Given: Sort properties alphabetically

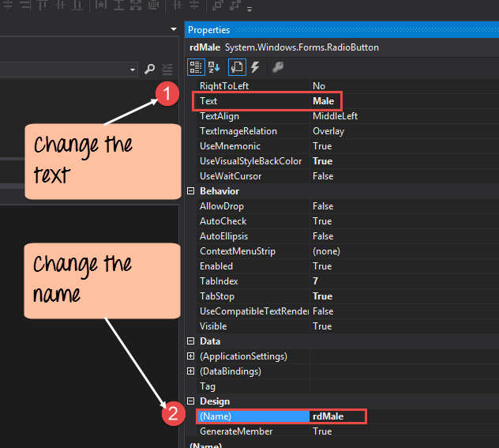Looking at the screenshot, I should tap(216, 67).
